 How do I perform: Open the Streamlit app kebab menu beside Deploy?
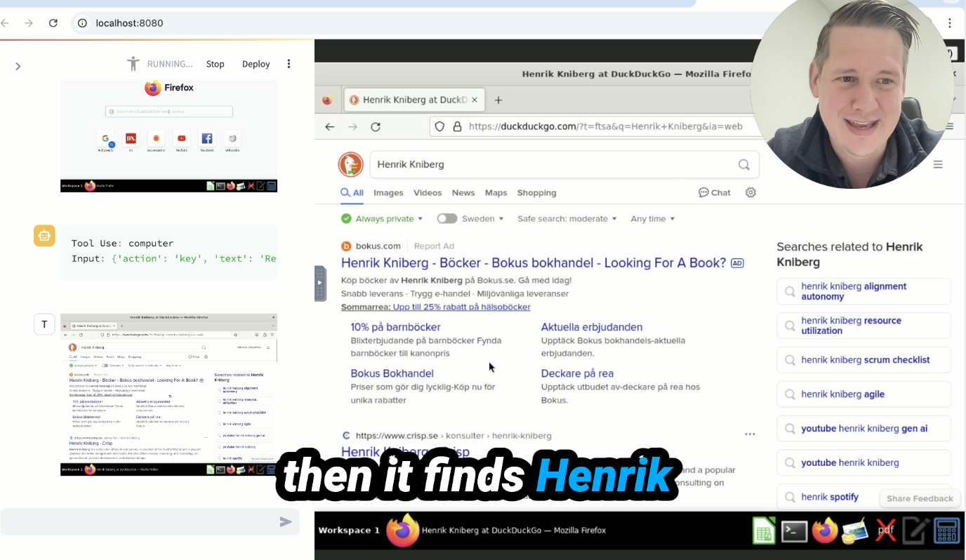289,64
